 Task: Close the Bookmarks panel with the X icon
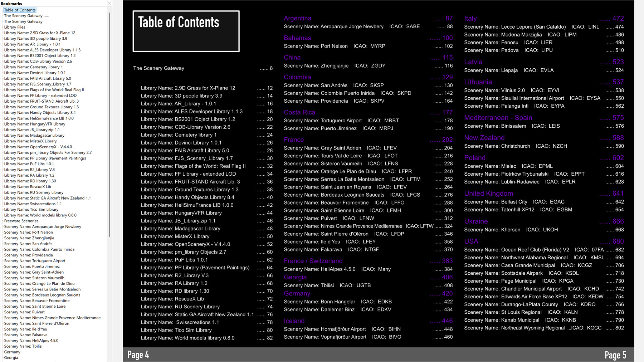tap(109, 4)
